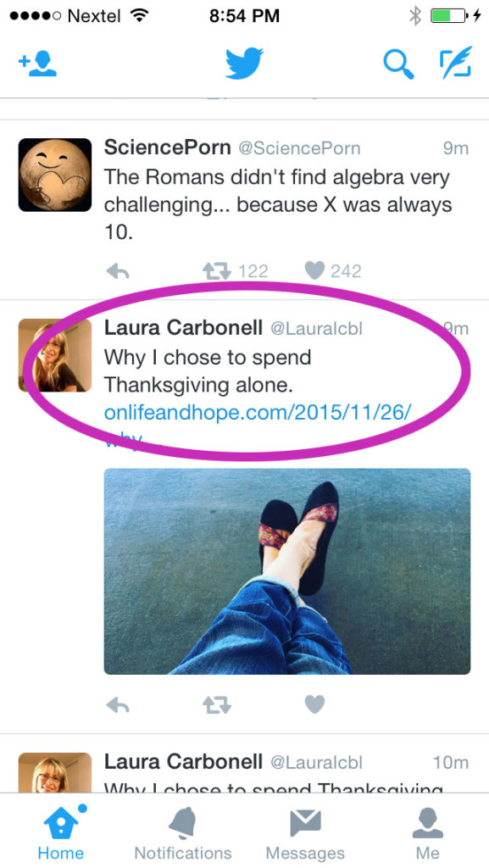Viewport: 489px width, 868px height.
Task: Reply to the SciencePorn tweet
Action: tap(118, 270)
